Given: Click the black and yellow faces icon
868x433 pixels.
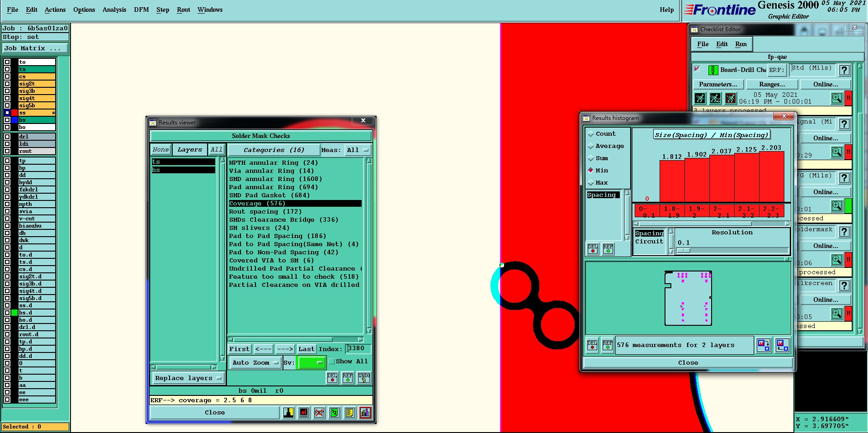Looking at the screenshot, I should (288, 412).
